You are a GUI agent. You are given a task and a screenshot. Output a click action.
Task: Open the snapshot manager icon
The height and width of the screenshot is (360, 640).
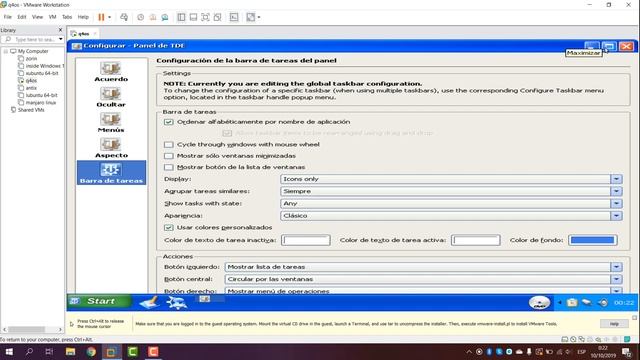coord(165,17)
